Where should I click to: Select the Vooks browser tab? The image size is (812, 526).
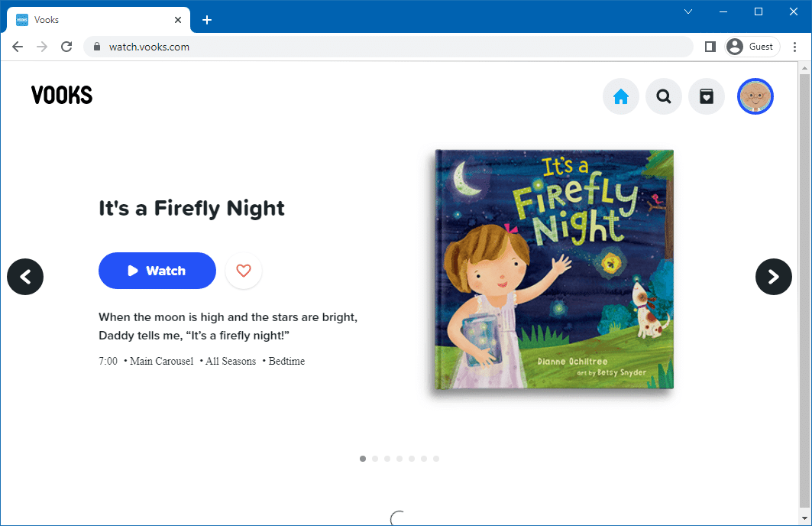92,19
